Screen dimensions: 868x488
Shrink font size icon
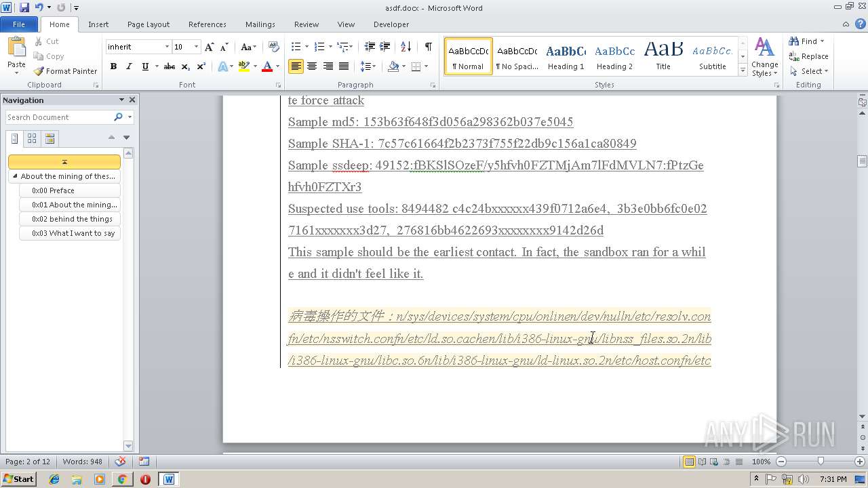coord(225,47)
